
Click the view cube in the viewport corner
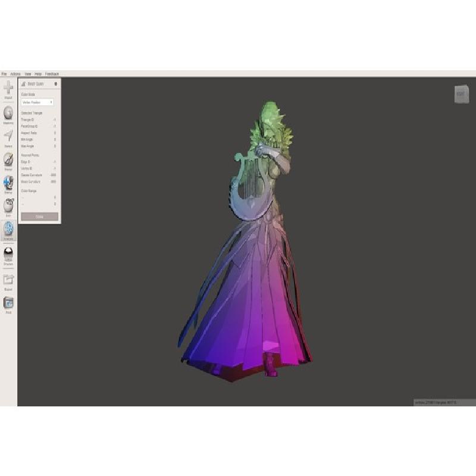point(461,94)
